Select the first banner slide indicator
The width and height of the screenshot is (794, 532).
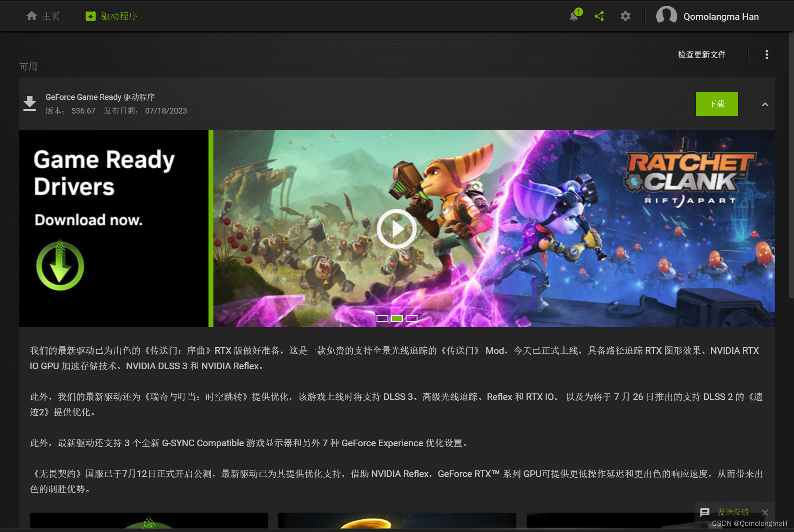click(382, 318)
